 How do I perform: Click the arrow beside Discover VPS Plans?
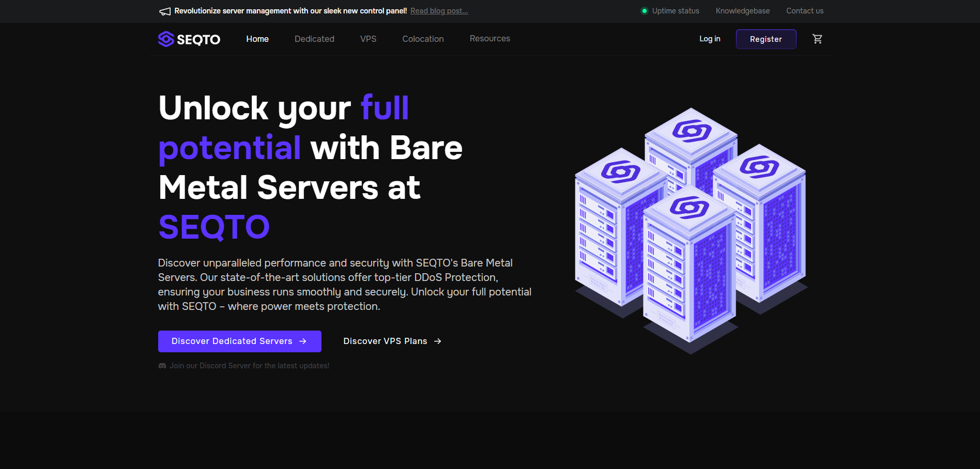(438, 341)
